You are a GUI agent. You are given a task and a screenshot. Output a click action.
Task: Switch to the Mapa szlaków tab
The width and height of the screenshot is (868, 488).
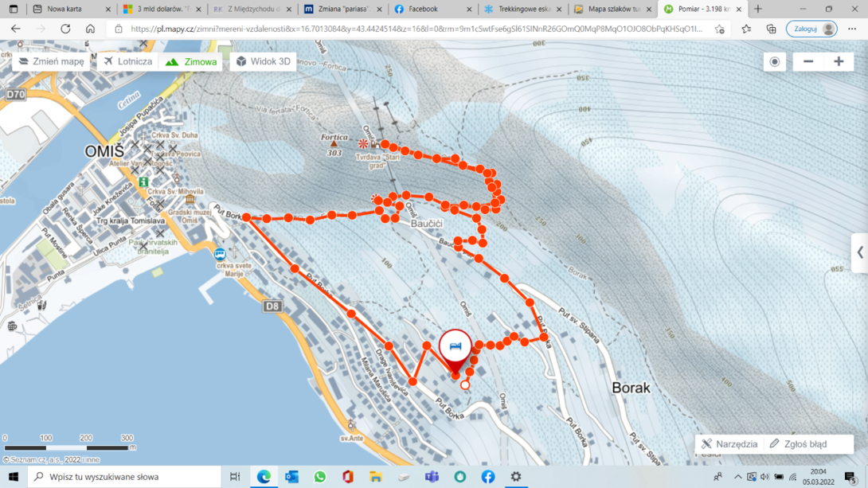tap(613, 9)
